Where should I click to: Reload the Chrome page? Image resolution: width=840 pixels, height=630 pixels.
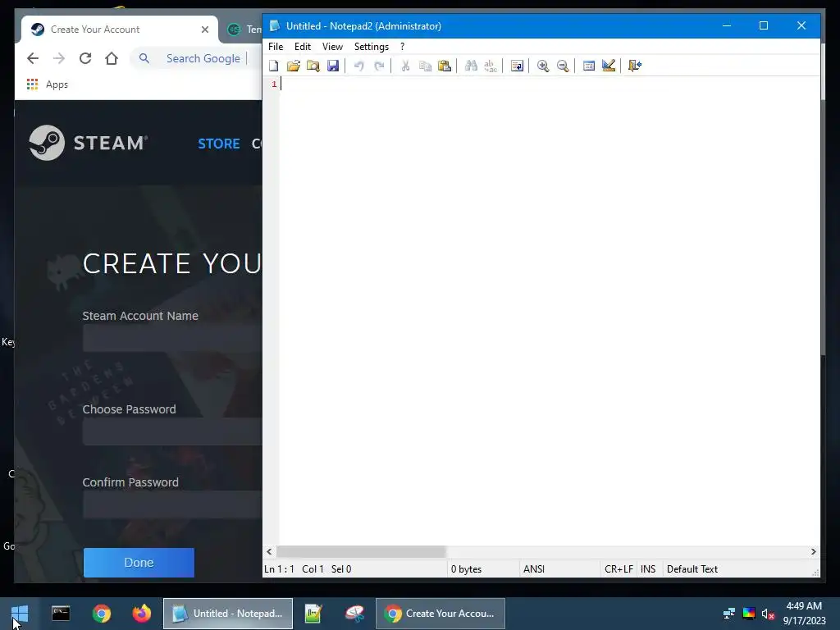pos(85,58)
